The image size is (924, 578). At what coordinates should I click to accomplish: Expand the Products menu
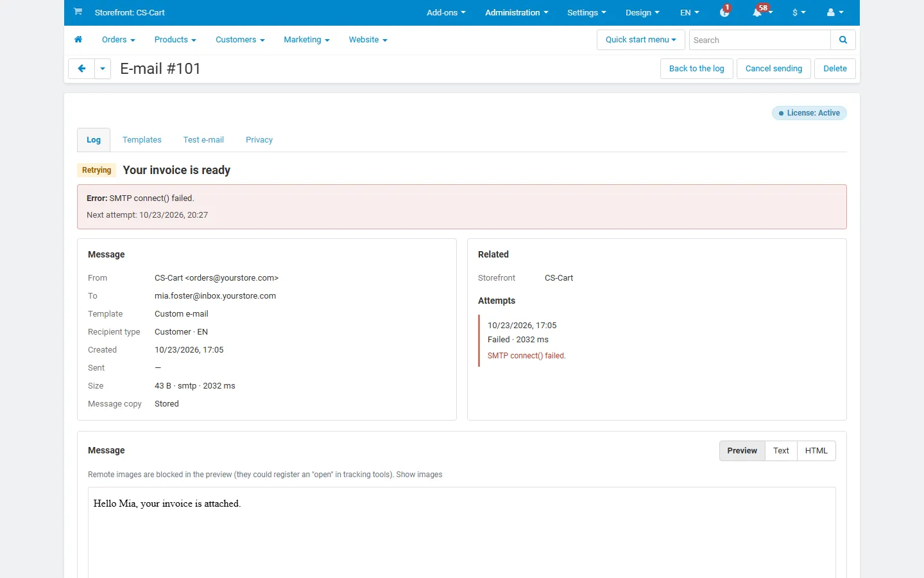175,40
